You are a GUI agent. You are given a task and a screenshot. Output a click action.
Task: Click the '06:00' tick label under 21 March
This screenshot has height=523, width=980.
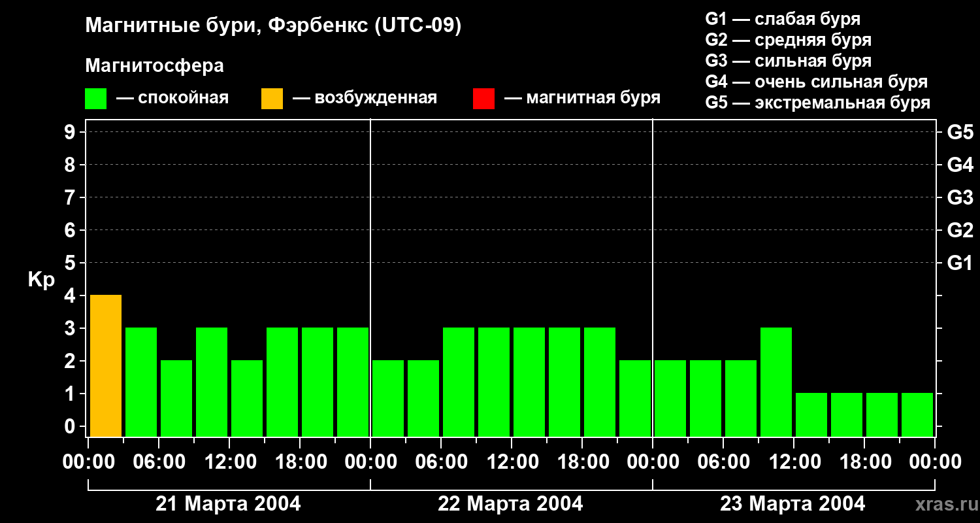(159, 462)
